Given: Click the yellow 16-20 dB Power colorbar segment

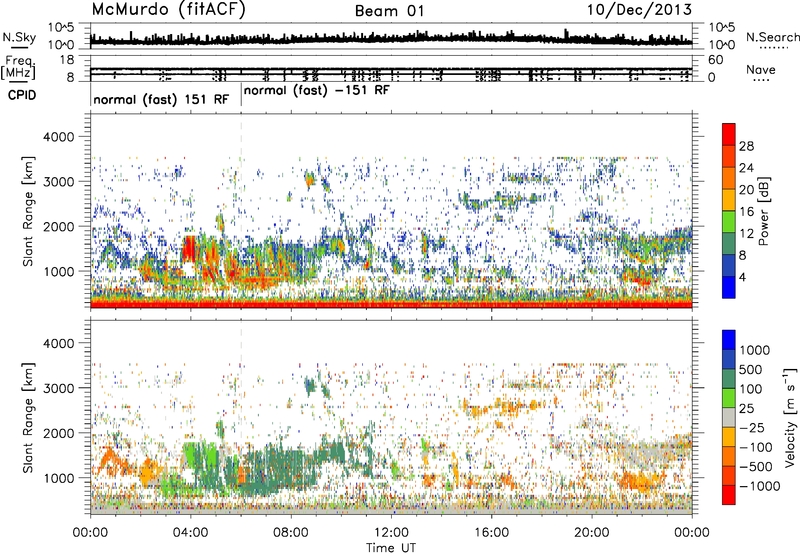Looking at the screenshot, I should click(x=729, y=200).
